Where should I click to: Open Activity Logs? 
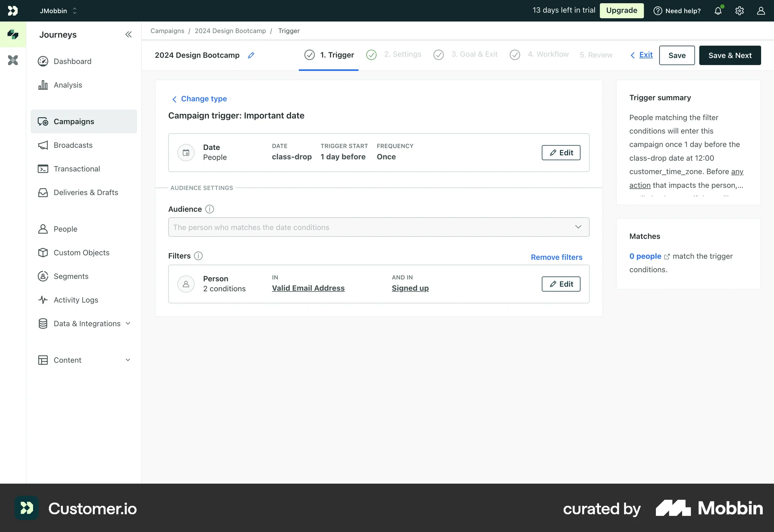(x=76, y=300)
